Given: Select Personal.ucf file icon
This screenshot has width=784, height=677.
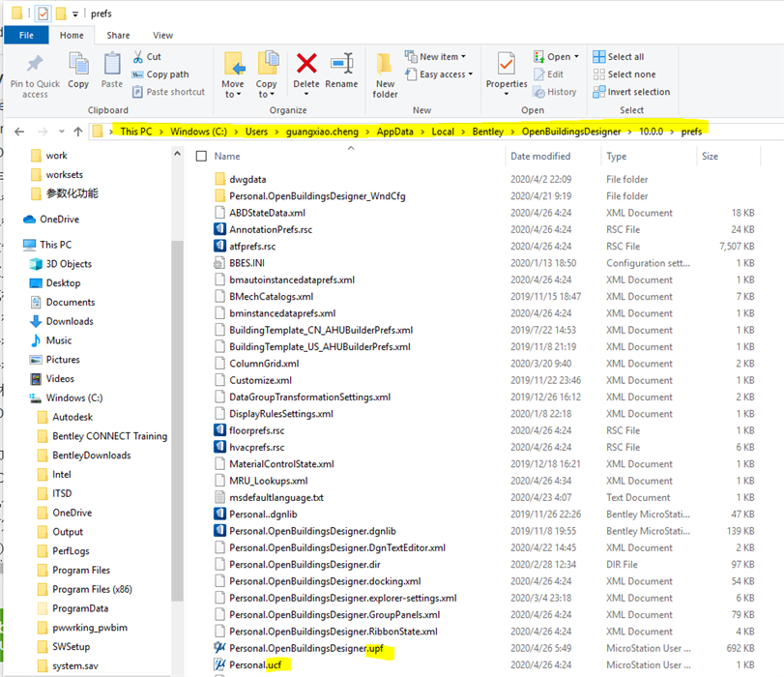Looking at the screenshot, I should coord(220,664).
